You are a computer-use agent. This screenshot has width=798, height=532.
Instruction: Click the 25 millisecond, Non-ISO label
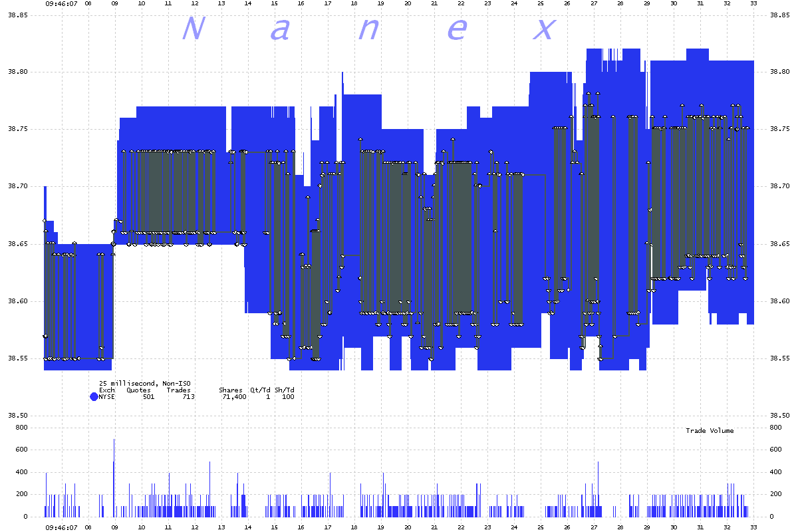tap(145, 383)
